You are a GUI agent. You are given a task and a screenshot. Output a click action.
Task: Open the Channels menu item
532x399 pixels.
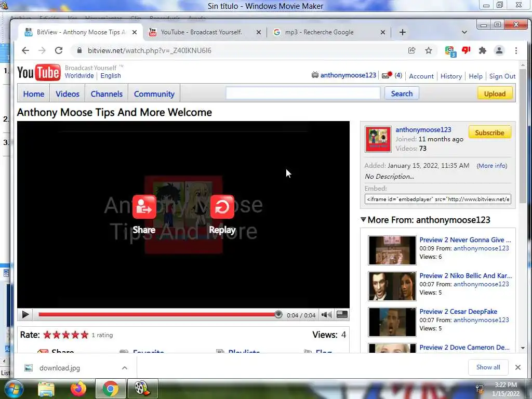(x=107, y=94)
